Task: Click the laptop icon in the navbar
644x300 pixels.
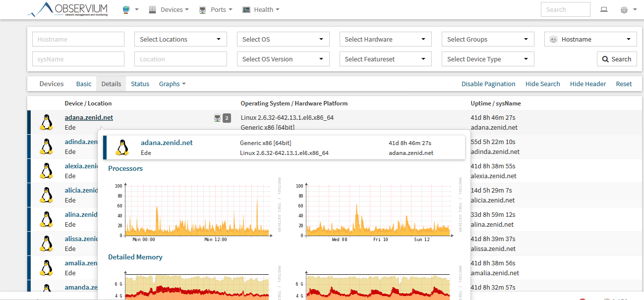Action: pos(604,9)
